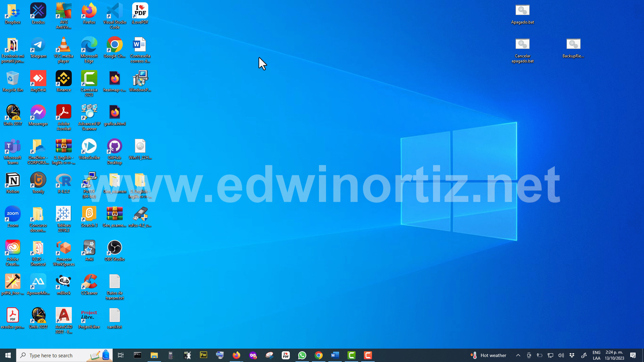Viewport: 644px width, 362px height.
Task: Click the taskbar search box
Action: 64,355
